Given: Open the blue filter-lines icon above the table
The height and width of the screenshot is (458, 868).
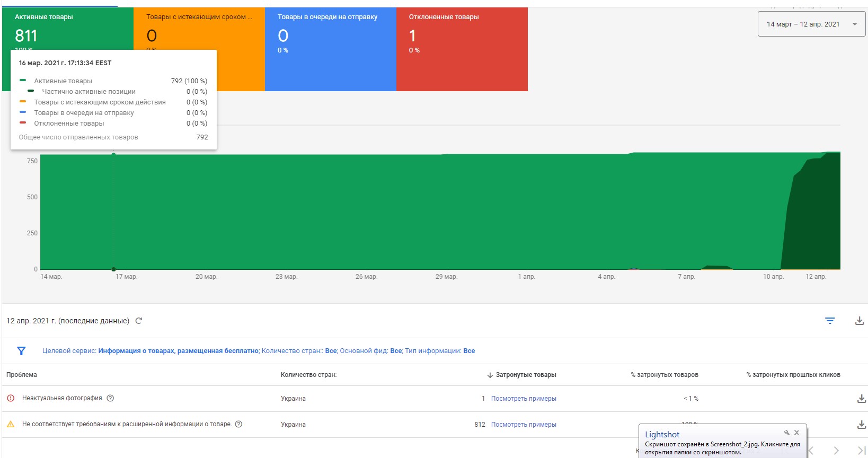Looking at the screenshot, I should pos(830,321).
